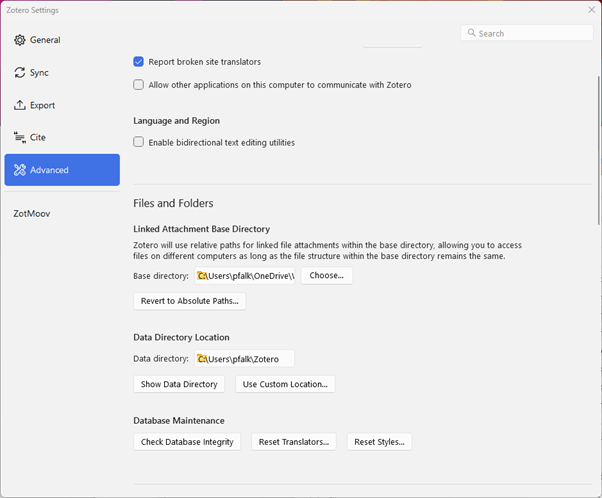Click the Sync arrows icon
The image size is (602, 498).
20,73
